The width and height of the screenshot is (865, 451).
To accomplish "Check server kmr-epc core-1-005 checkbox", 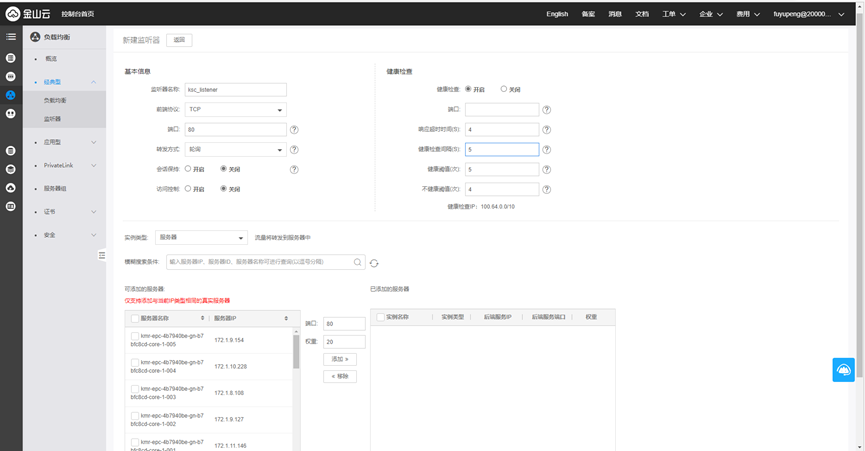I will (136, 335).
